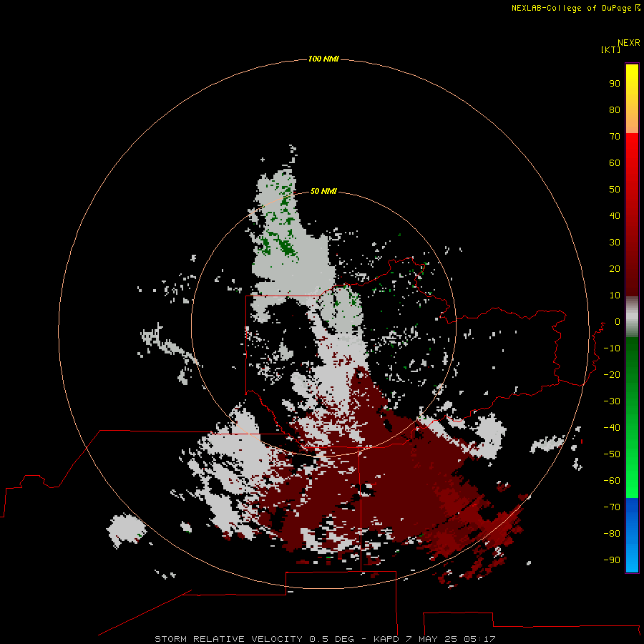
Task: Click the gray zero-velocity segment of the color bar
Action: (632, 317)
